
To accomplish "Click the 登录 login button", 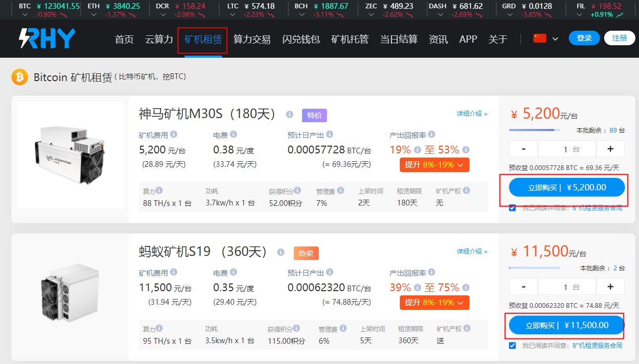I will pos(584,38).
